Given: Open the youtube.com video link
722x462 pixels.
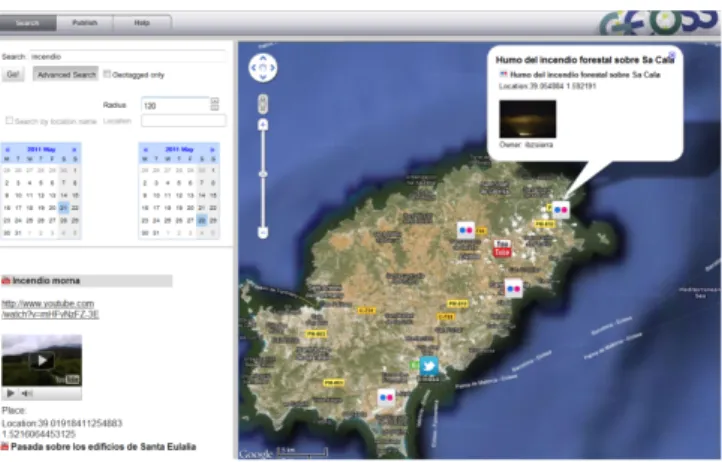Looking at the screenshot, I should pos(50,309).
